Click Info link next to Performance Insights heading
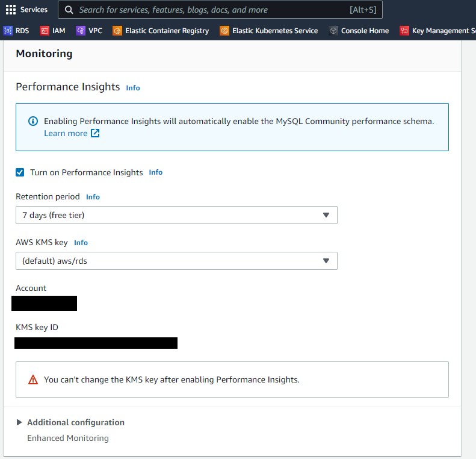 (x=133, y=88)
